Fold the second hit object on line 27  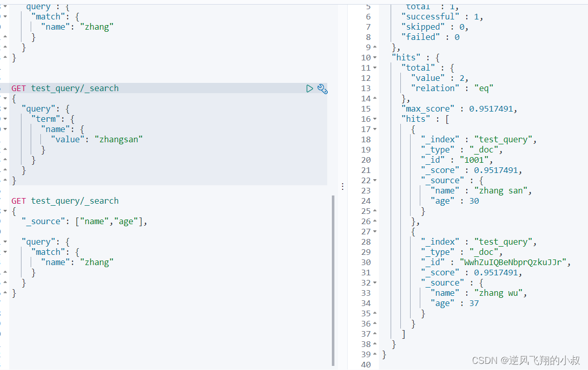tap(375, 232)
